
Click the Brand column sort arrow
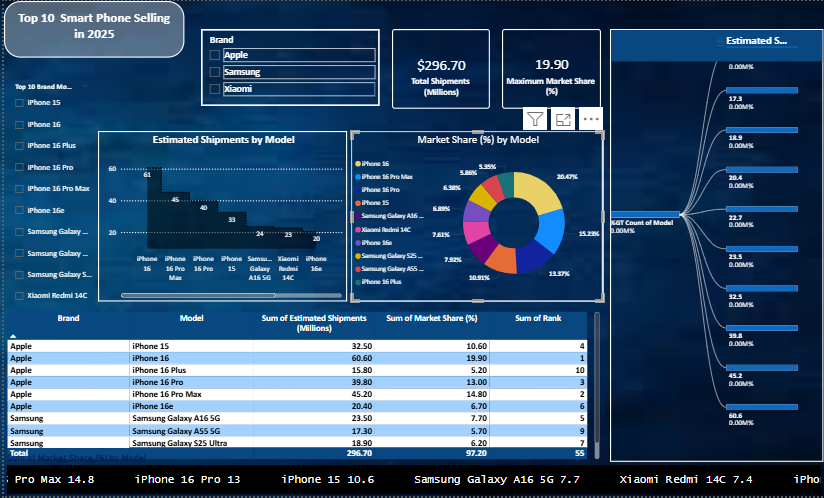click(13, 337)
